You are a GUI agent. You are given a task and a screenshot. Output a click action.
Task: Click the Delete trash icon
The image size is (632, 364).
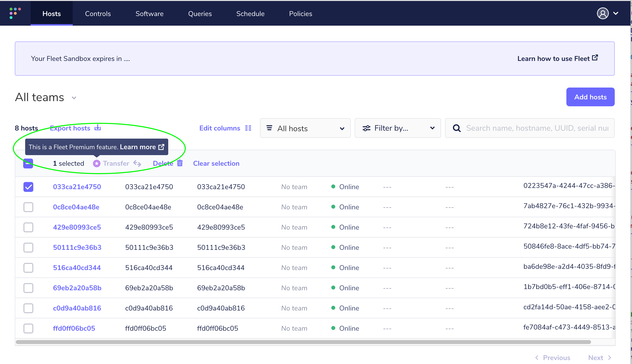pos(180,163)
